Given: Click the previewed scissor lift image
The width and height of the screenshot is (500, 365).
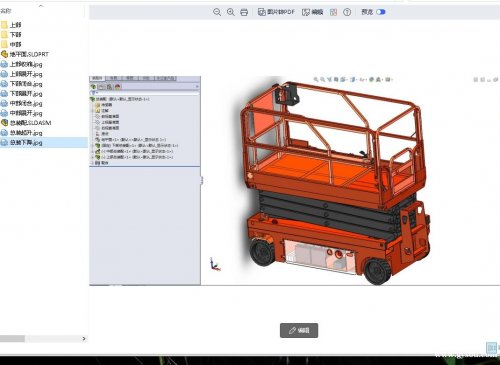Looking at the screenshot, I should point(295,181).
